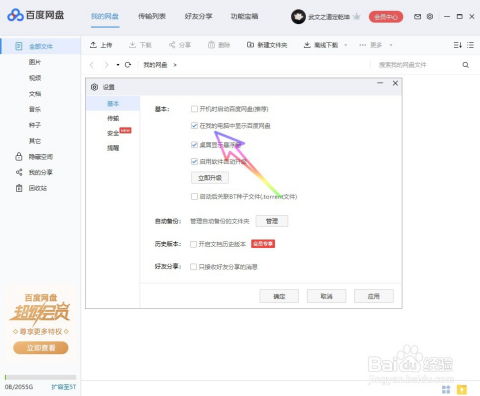Click 立即查看 on the membership promo

point(41,348)
